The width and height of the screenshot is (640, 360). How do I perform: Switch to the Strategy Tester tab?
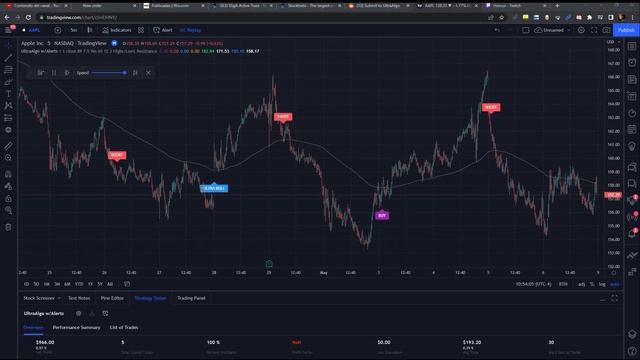150,298
